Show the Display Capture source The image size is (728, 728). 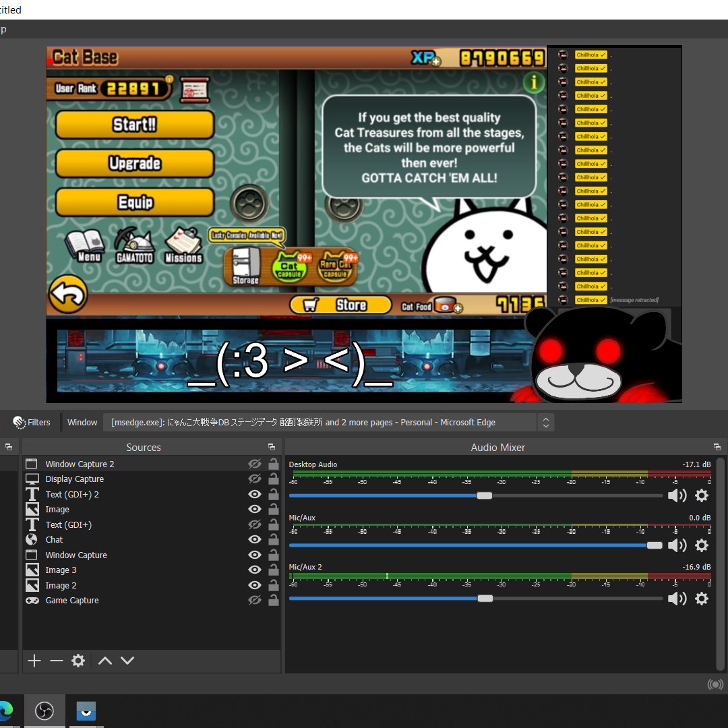[x=254, y=479]
